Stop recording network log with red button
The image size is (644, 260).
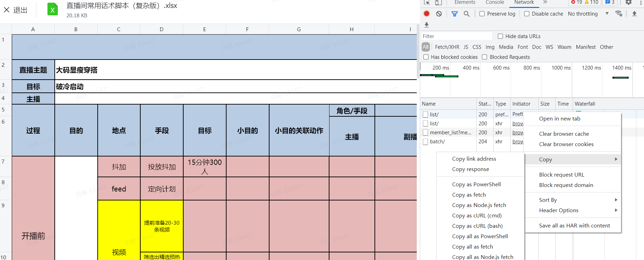click(426, 14)
